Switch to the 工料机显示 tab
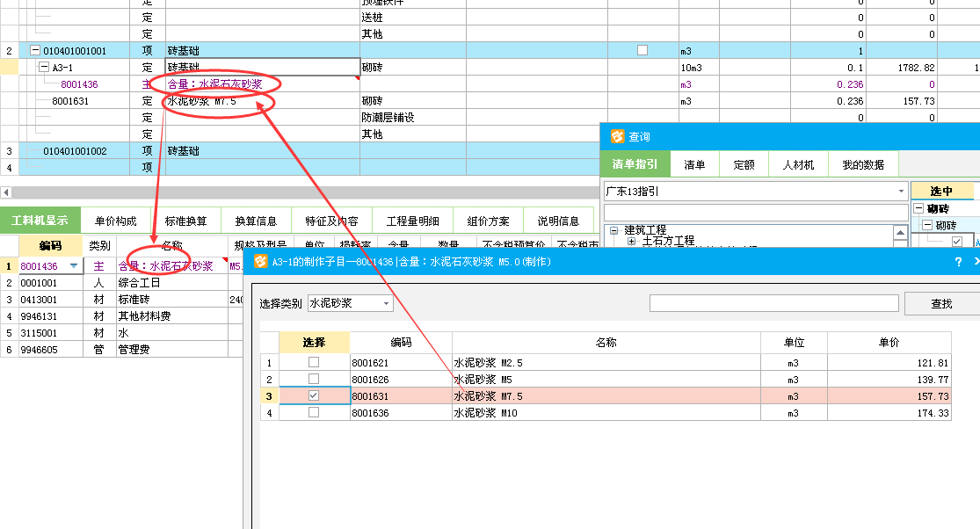Image resolution: width=980 pixels, height=529 pixels. coord(40,221)
